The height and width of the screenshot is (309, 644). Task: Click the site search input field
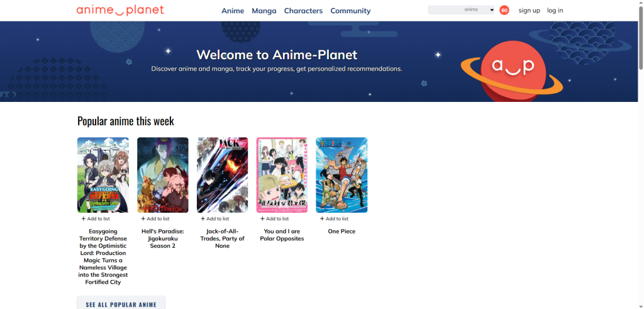445,10
